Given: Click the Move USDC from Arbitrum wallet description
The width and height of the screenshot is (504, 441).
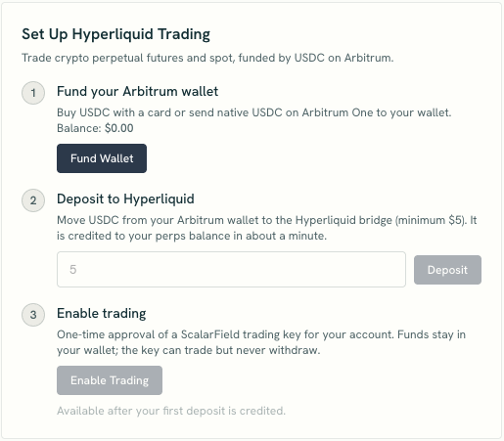Looking at the screenshot, I should pyautogui.click(x=266, y=228).
